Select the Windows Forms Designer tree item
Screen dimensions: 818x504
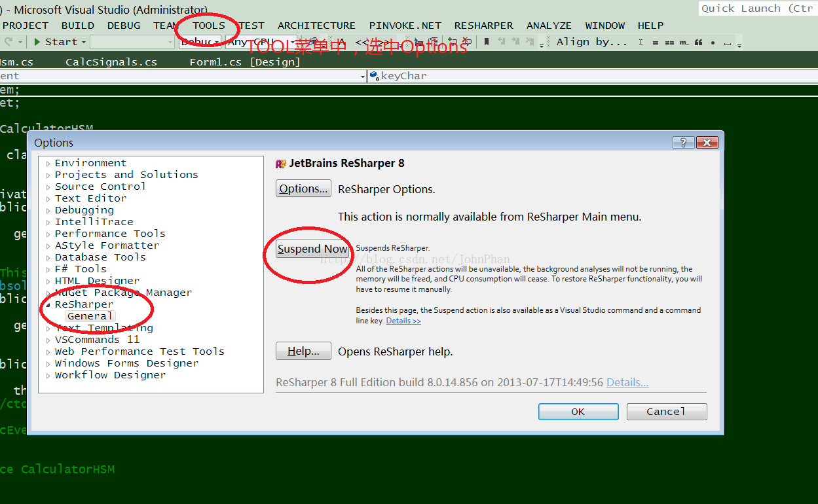pos(126,363)
